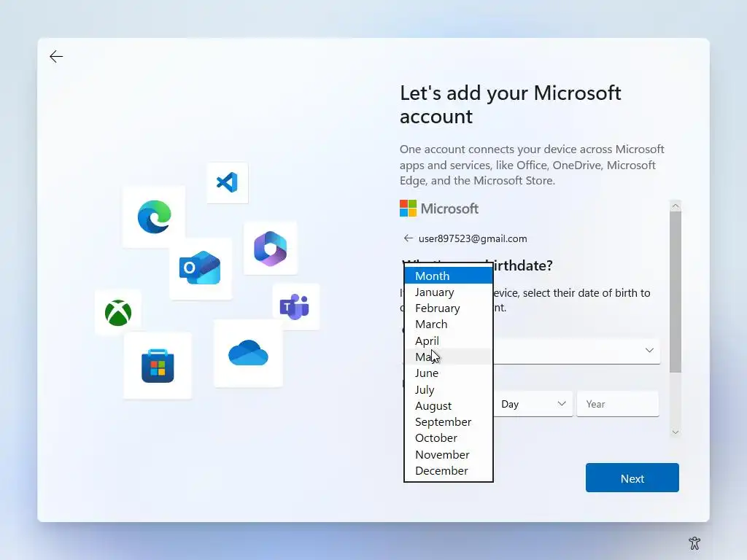This screenshot has height=560, width=747.
Task: Click the Visual Studio Code icon
Action: click(228, 182)
